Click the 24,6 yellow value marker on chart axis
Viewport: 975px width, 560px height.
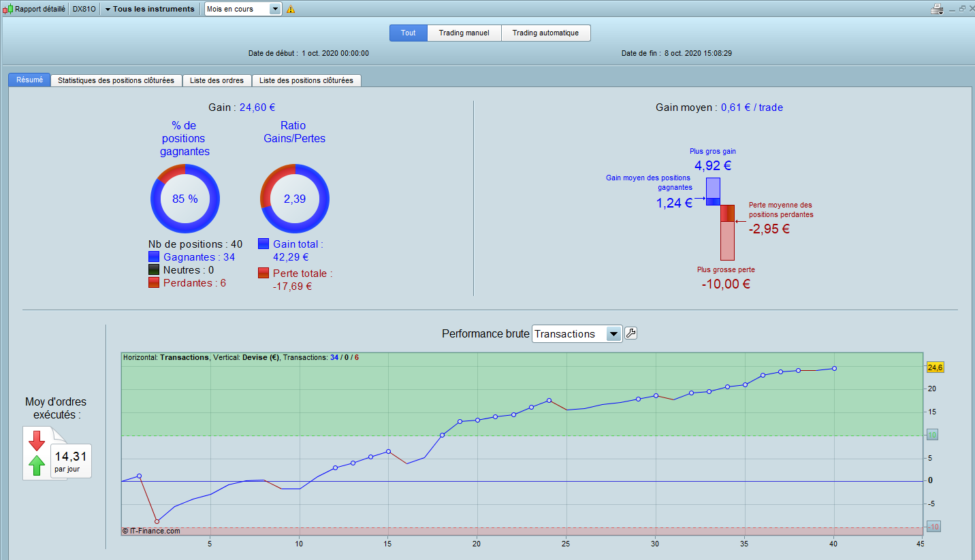(935, 368)
